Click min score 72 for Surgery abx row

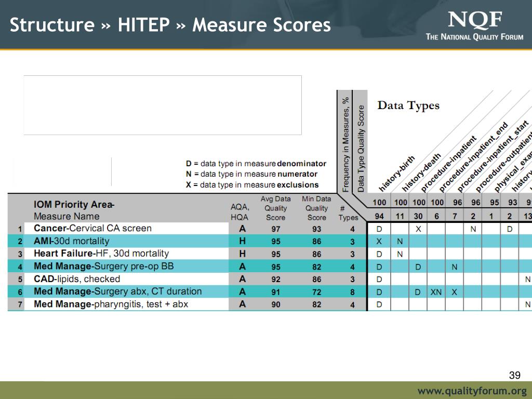(316, 292)
